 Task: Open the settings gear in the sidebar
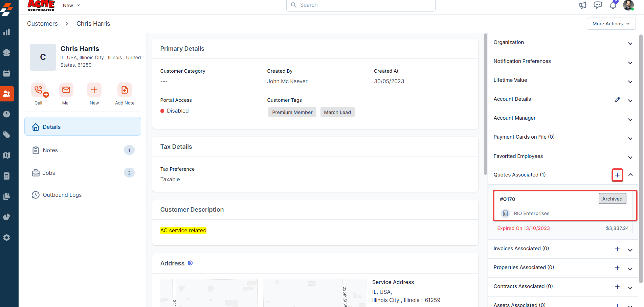[x=6, y=238]
